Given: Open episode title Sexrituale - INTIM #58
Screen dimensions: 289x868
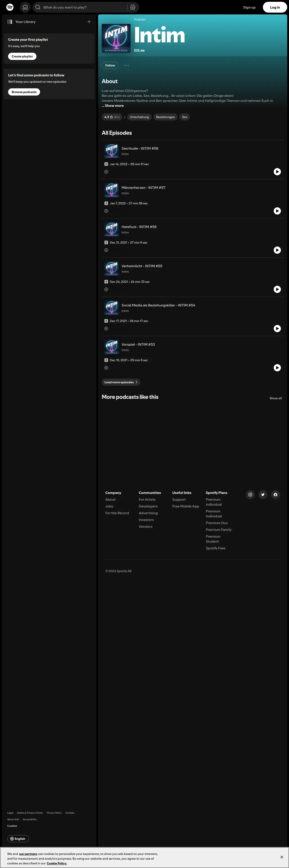Looking at the screenshot, I should [x=140, y=148].
